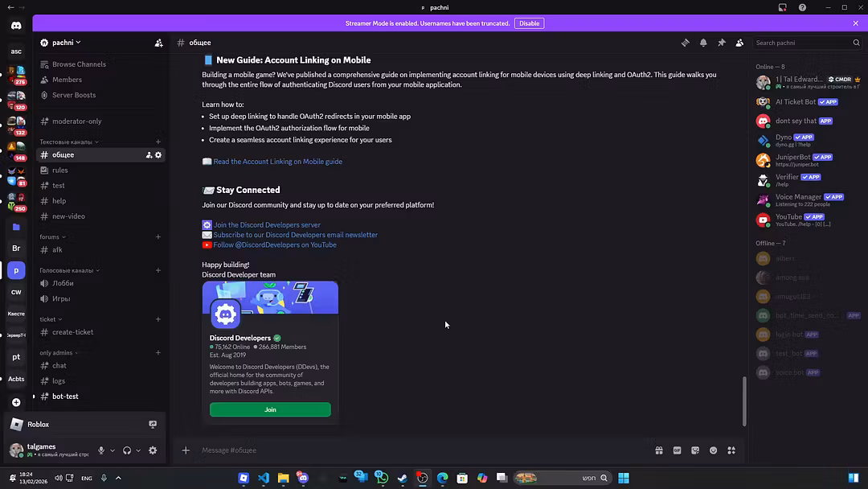The image size is (868, 489).
Task: Open Join the Discord Developers server link
Action: click(267, 225)
